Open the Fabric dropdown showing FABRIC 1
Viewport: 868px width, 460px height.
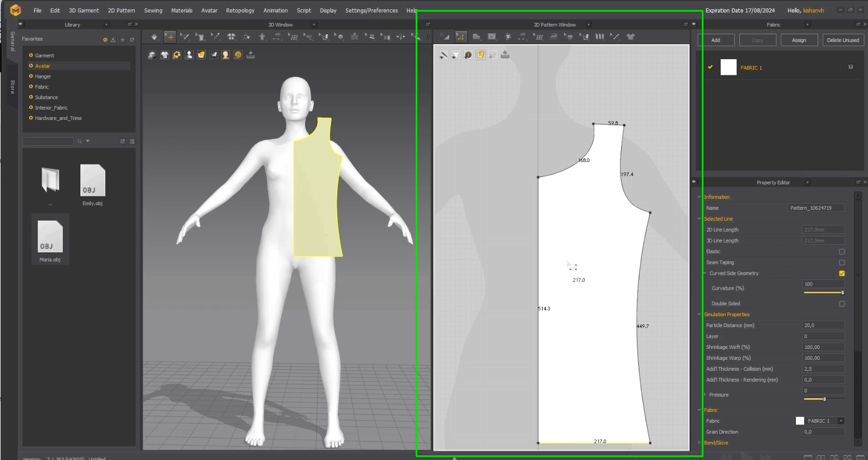point(841,421)
